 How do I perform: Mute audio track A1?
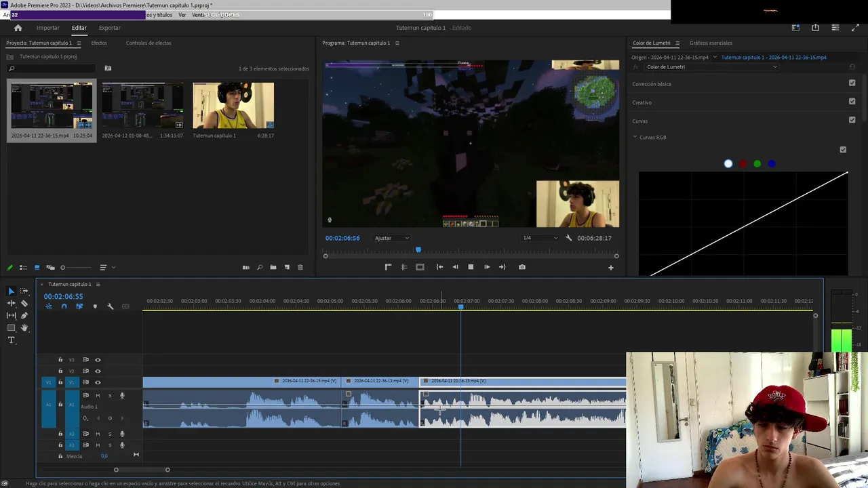click(98, 395)
